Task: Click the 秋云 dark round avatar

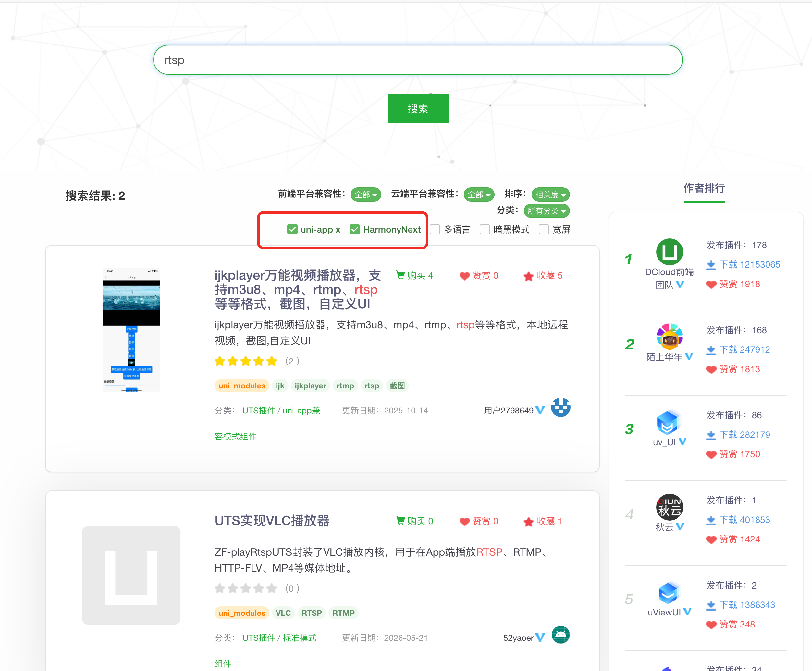Action: click(x=669, y=507)
